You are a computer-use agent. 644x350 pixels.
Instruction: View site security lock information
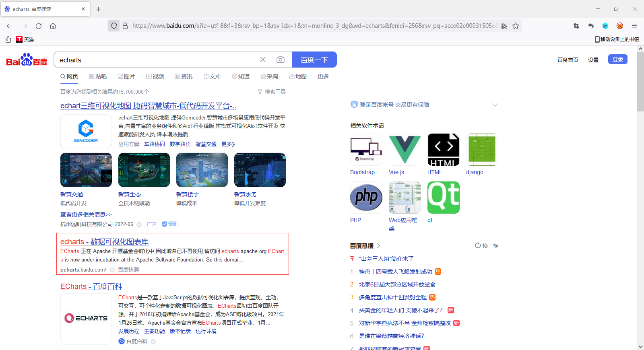click(125, 26)
